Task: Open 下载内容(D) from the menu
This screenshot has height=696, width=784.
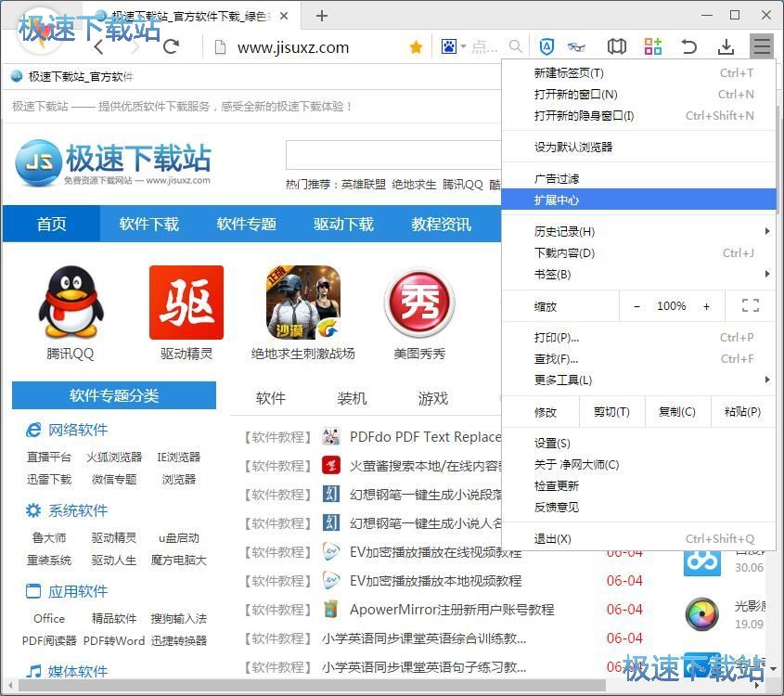Action: (x=638, y=253)
